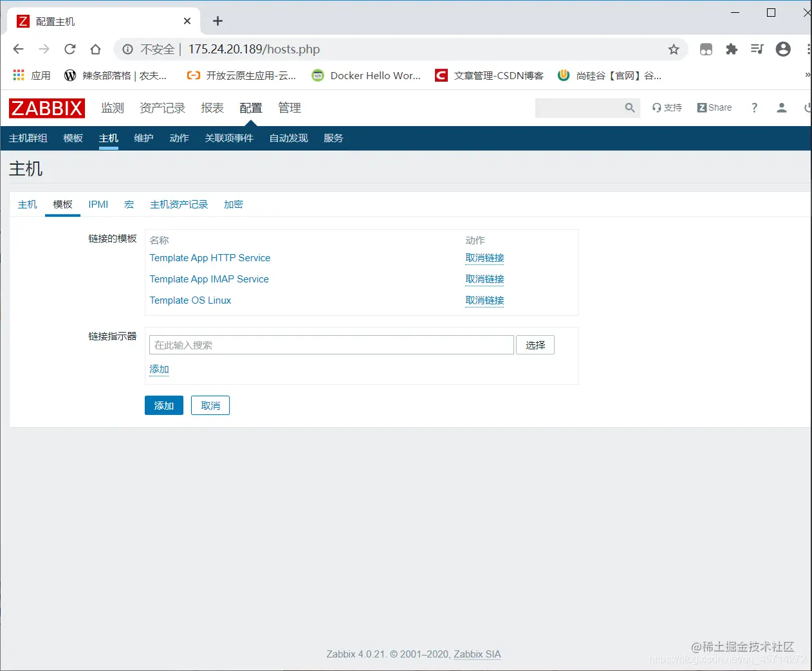Click the browser address bar URL

point(254,50)
